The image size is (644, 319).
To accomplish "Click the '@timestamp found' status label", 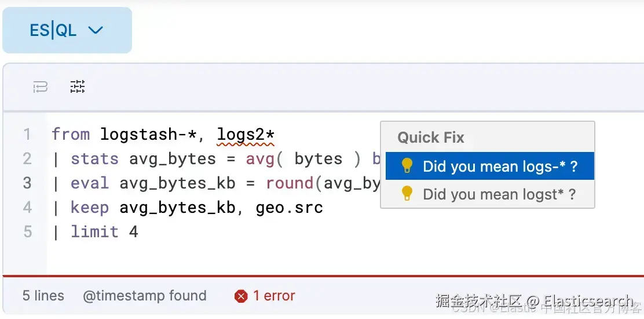I will [145, 296].
